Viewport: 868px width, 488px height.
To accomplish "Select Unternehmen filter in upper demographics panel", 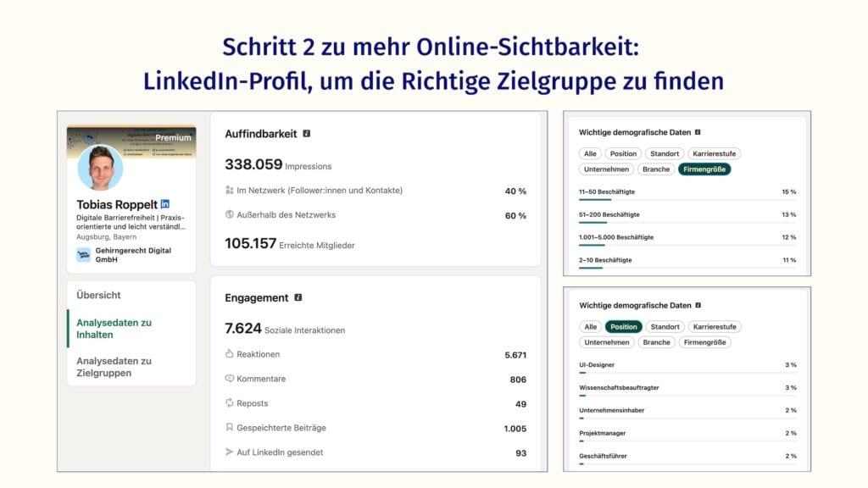I will 606,169.
